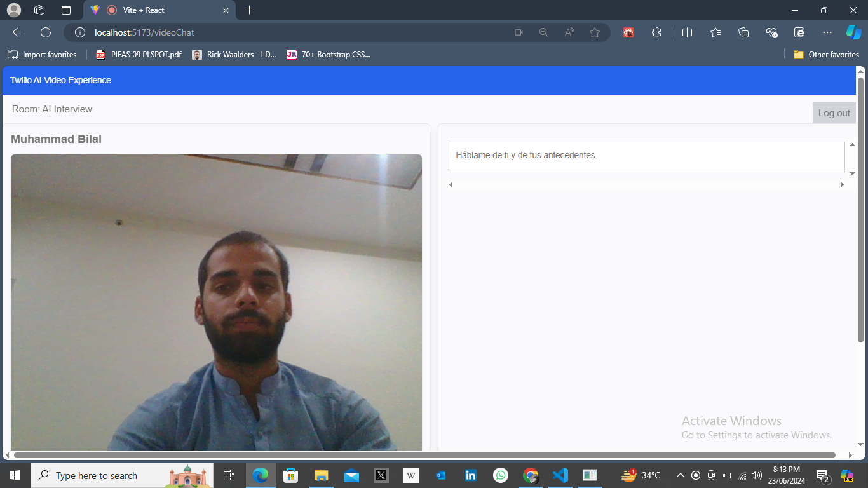Click the question box scroll-right arrow
868x488 pixels.
click(x=843, y=185)
